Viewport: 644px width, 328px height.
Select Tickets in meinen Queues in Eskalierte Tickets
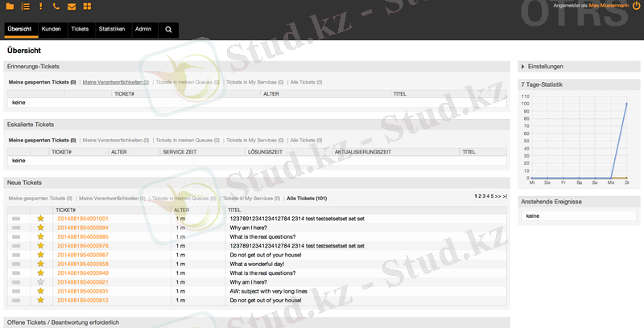188,140
